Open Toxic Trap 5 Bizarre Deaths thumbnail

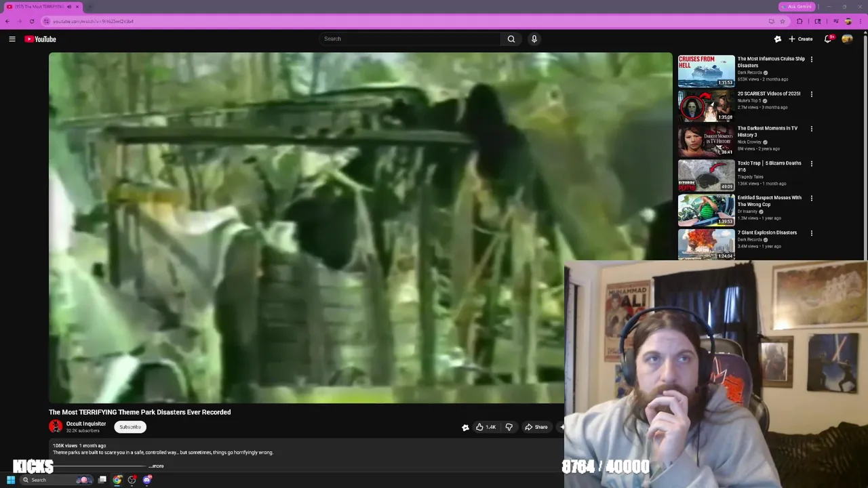coord(706,175)
